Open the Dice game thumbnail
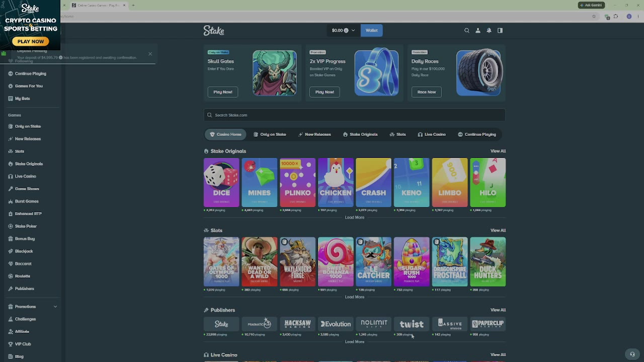 point(221,183)
